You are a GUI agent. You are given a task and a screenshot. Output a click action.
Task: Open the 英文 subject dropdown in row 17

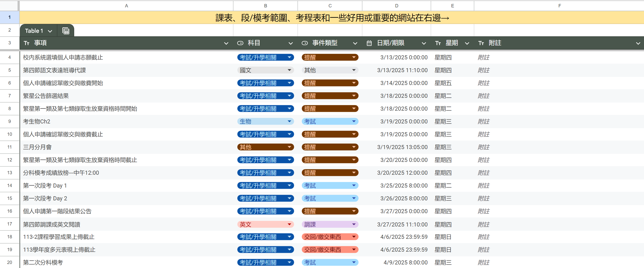[x=289, y=224]
